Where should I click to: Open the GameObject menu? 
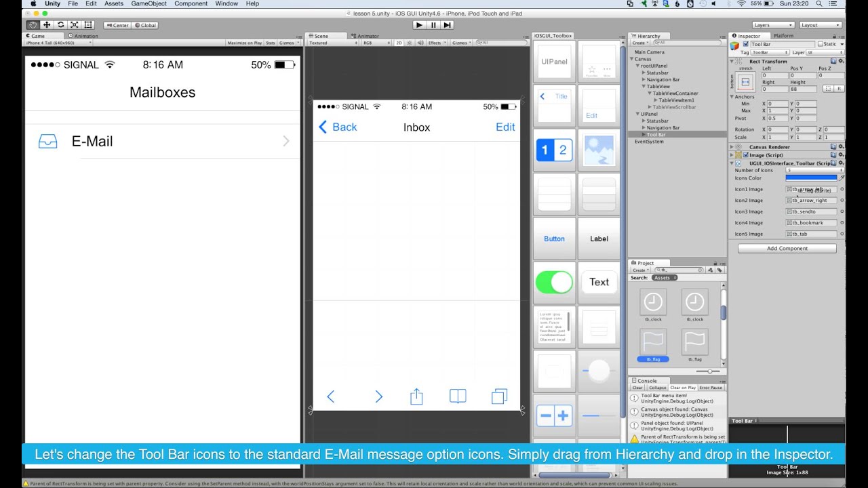click(149, 3)
